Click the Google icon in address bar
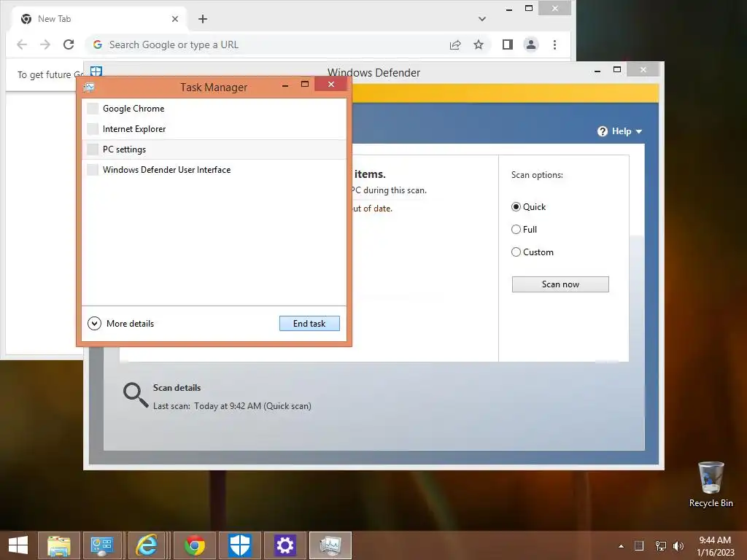Image resolution: width=747 pixels, height=560 pixels. point(98,44)
